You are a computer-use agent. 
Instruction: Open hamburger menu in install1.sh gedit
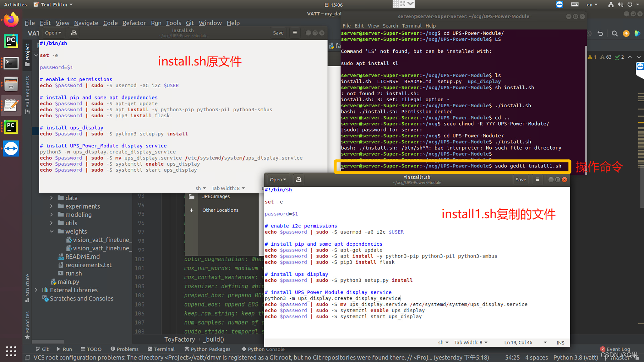tap(537, 180)
